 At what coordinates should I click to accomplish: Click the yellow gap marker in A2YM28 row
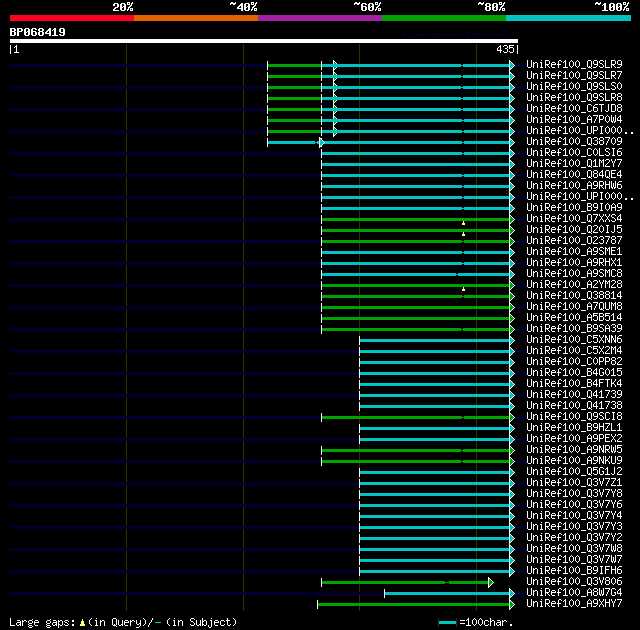463,289
